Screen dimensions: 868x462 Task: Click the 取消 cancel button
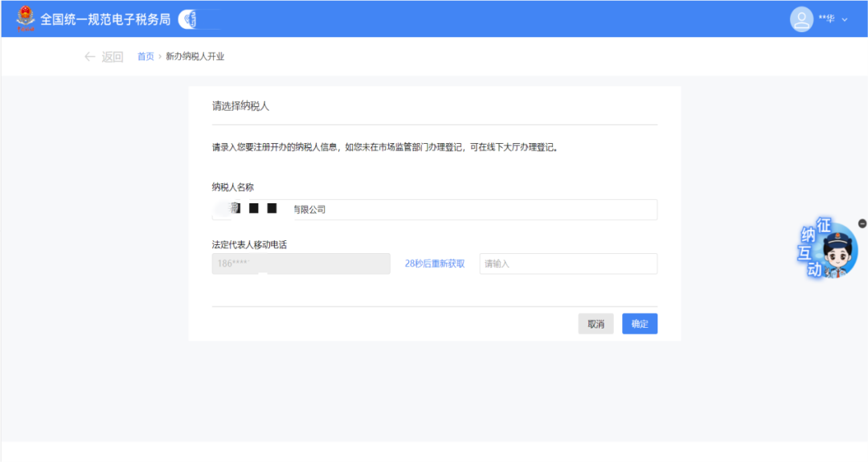click(x=596, y=324)
